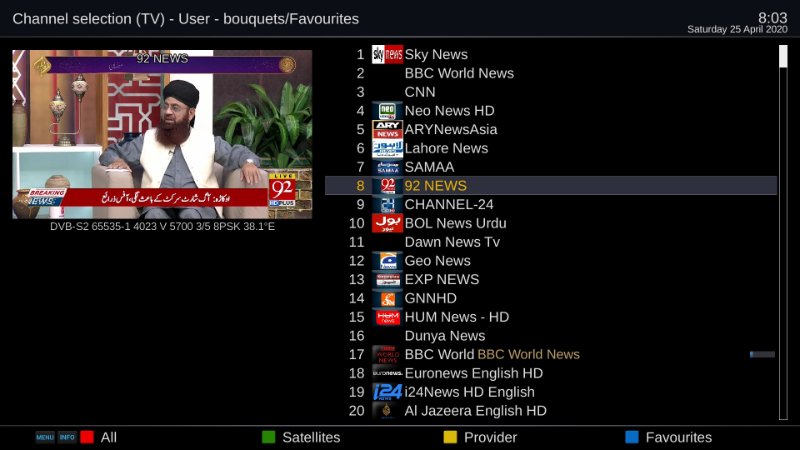Select channel BBC World News at number 2
The height and width of the screenshot is (450, 800).
tap(551, 73)
